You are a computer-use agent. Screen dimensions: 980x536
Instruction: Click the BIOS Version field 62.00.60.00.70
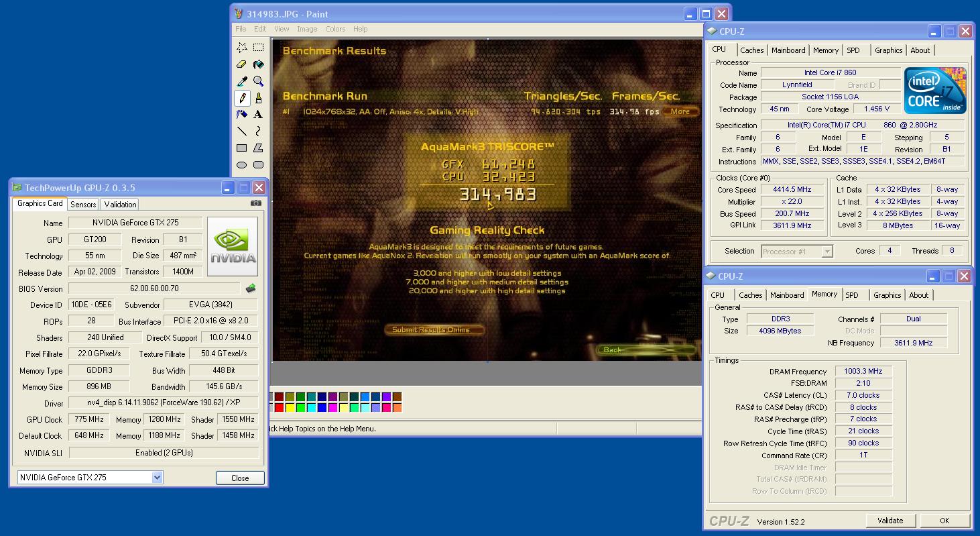155,288
